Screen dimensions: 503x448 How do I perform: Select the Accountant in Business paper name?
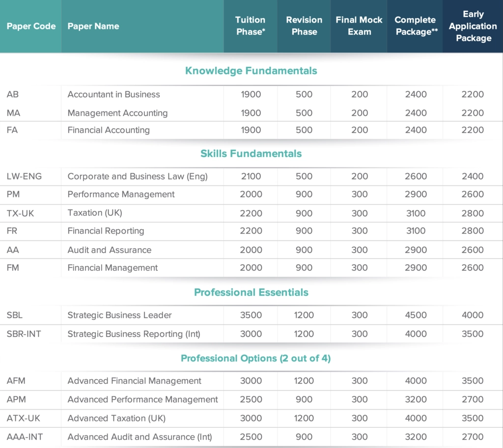(113, 94)
